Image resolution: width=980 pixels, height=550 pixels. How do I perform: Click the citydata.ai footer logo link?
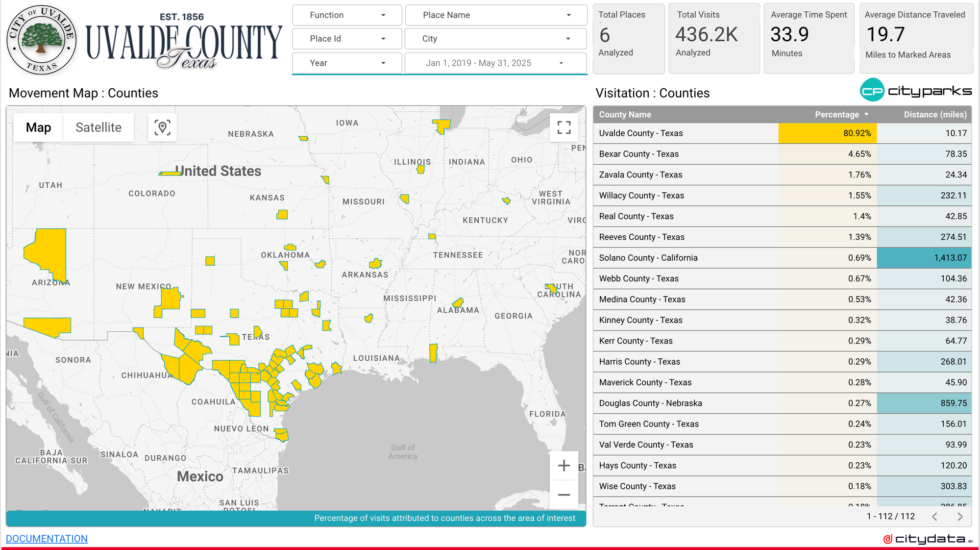[x=928, y=539]
